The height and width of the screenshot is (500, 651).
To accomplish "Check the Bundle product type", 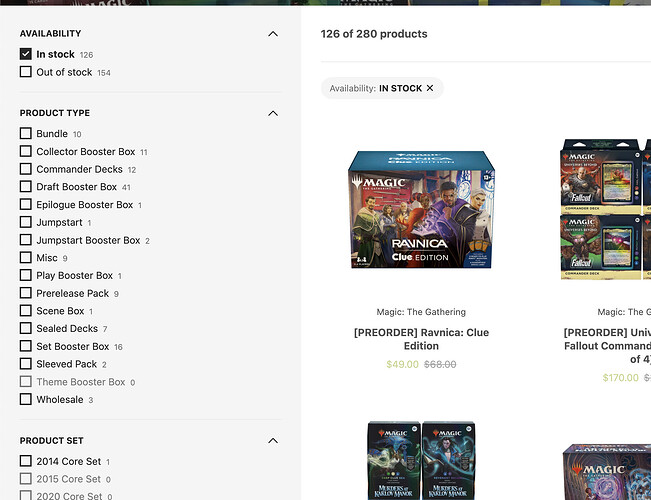I will coord(26,133).
